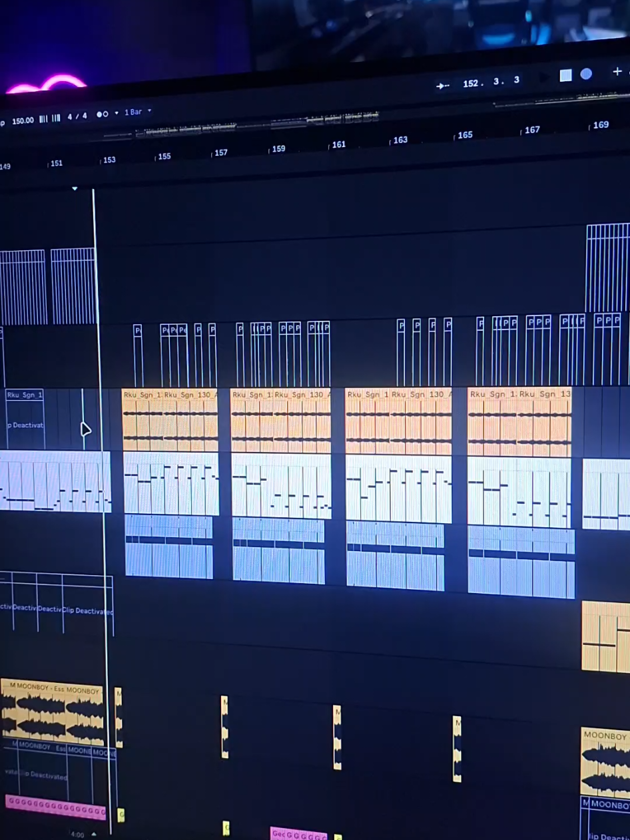Click the 4:00 time label at bottom

[77, 834]
